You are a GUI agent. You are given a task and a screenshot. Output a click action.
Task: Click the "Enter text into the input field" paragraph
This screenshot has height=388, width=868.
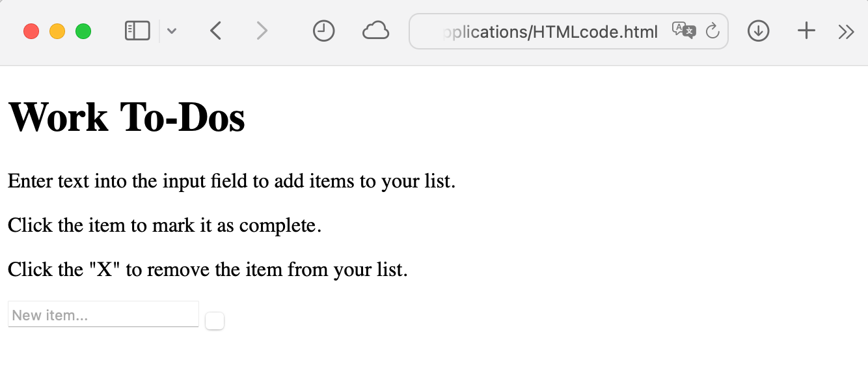[231, 180]
